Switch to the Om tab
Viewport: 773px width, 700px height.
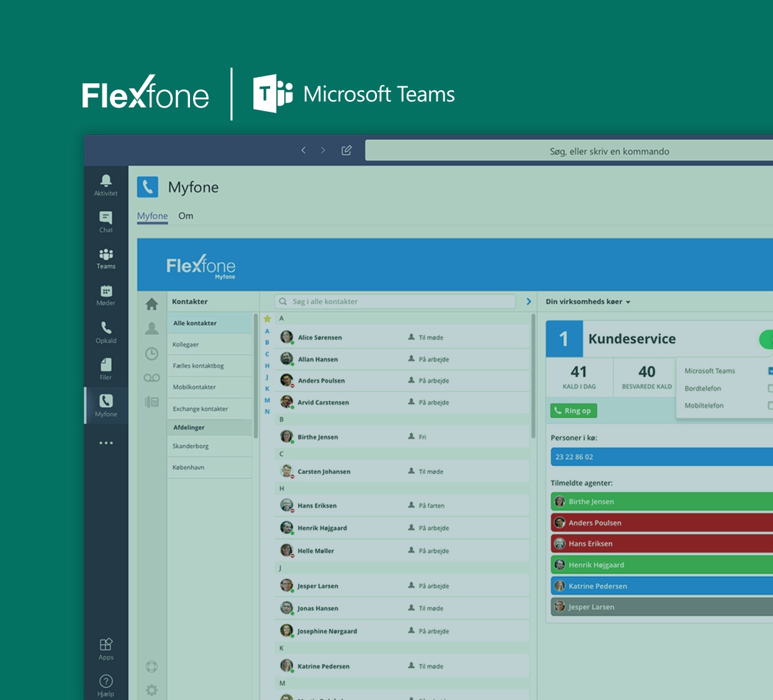coord(186,216)
